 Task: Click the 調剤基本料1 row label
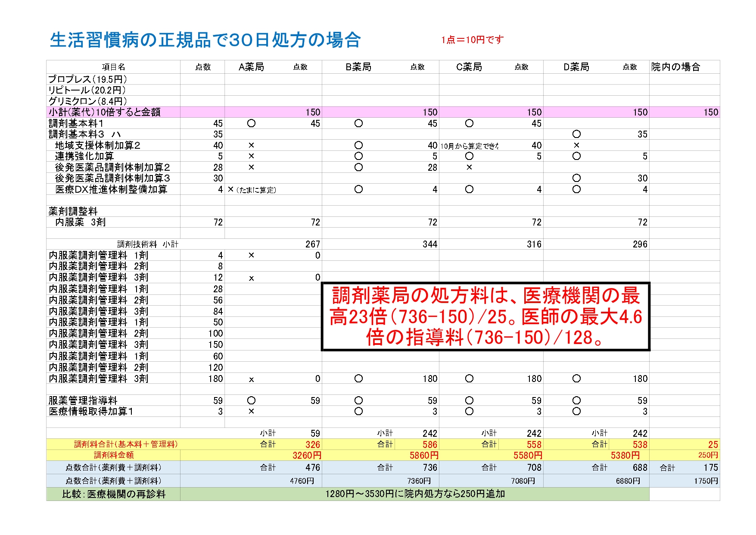76,123
